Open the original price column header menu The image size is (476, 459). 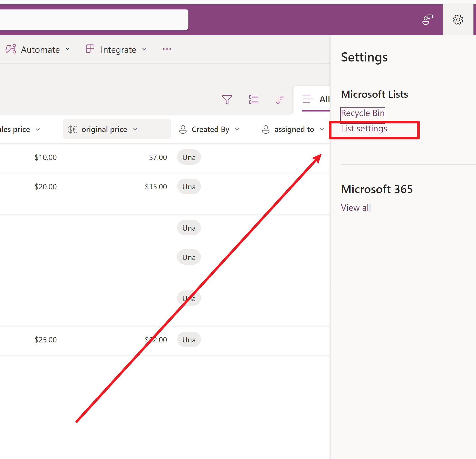117,129
